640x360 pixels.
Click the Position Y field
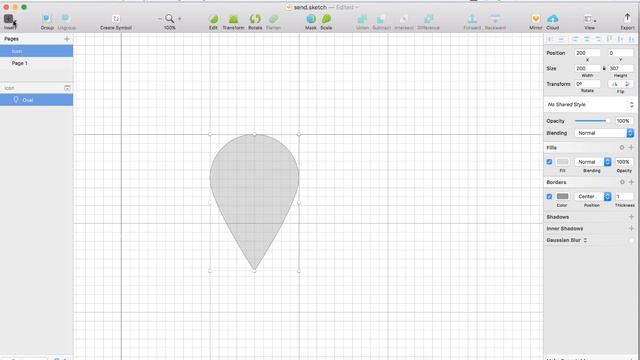(620, 53)
